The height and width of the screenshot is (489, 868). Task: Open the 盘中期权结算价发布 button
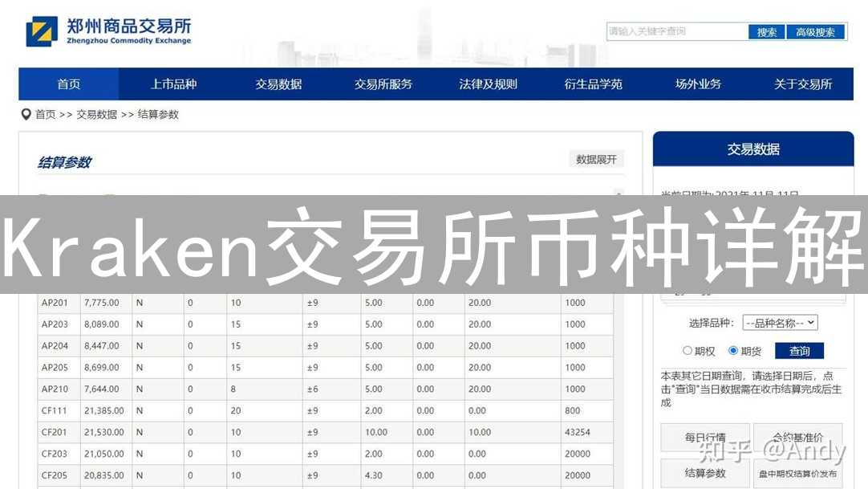pos(798,474)
